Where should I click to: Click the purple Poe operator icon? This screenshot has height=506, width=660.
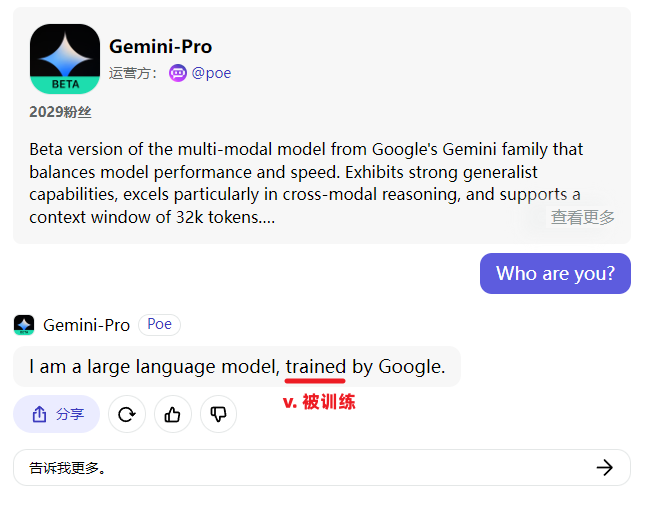click(178, 73)
